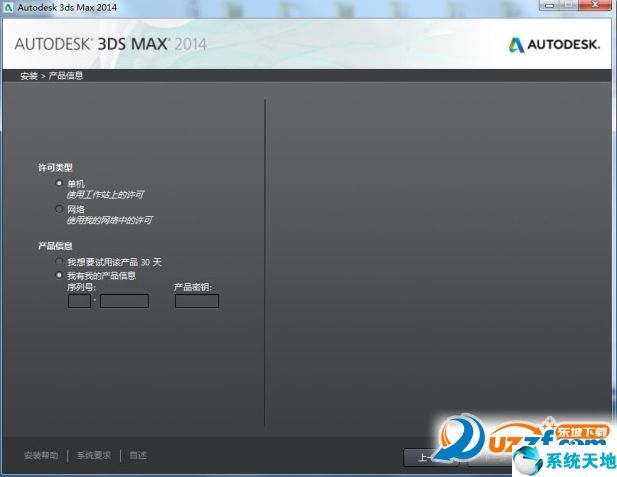Screen dimensions: 617x477
Task: Select the 单机 standalone license option
Action: point(59,183)
